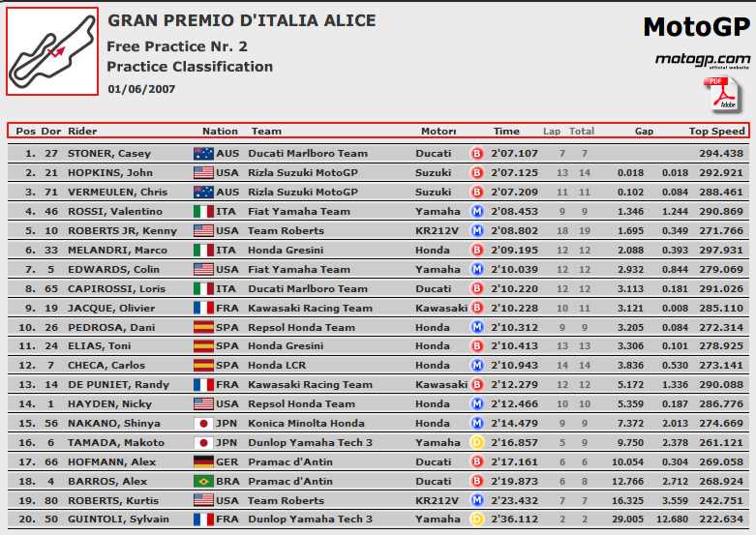Click the MotoGP title logo
Viewport: 756px width, 535px height.
pyautogui.click(x=697, y=27)
